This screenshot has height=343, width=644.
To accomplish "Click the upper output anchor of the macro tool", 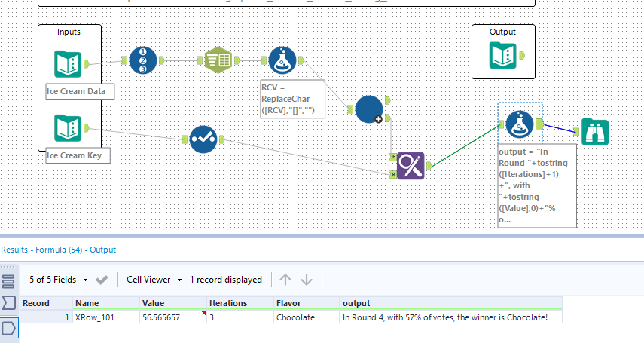I will point(388,100).
